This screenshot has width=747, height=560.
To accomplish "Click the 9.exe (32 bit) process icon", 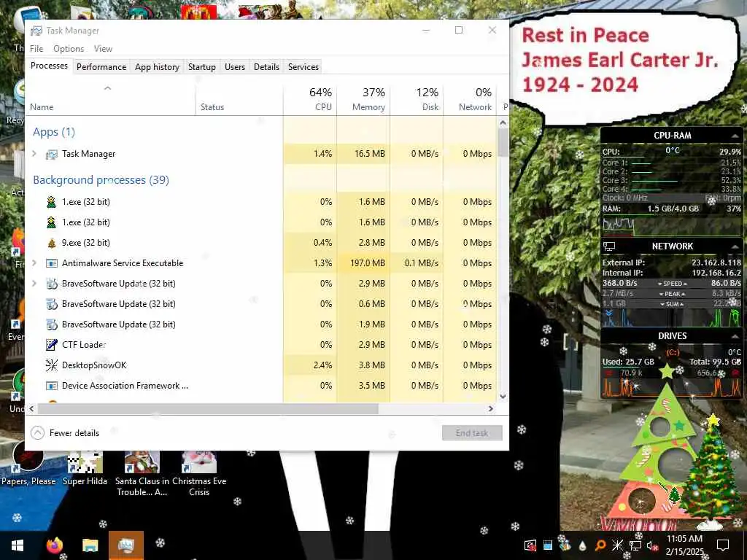I will [x=52, y=243].
